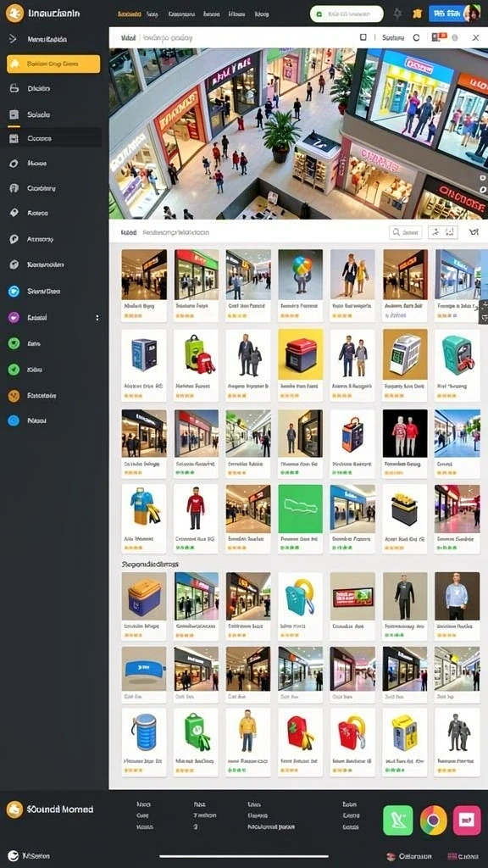Open the man in yellow shirt thumbnail

(x=248, y=733)
